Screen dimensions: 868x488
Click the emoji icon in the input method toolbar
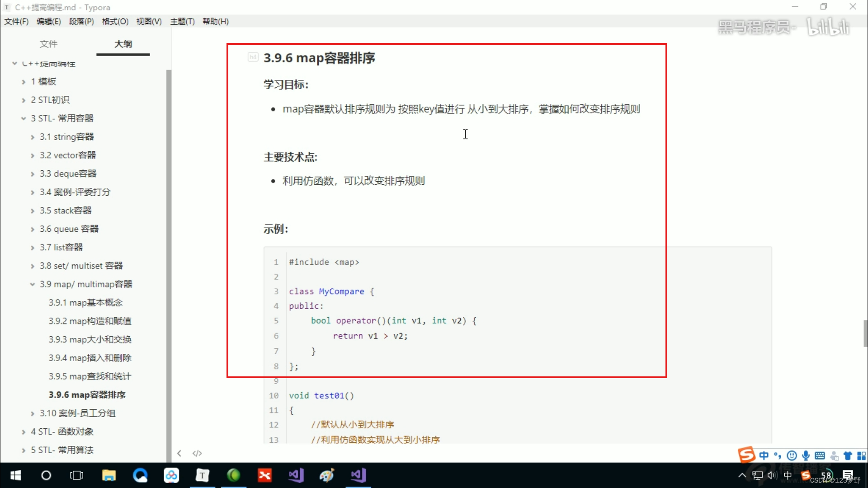coord(792,456)
